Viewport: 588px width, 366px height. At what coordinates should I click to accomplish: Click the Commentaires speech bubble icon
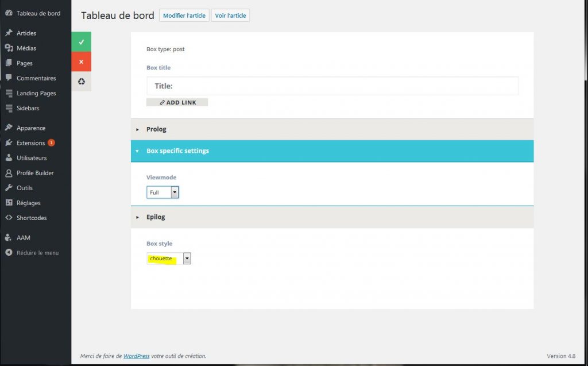[9, 78]
